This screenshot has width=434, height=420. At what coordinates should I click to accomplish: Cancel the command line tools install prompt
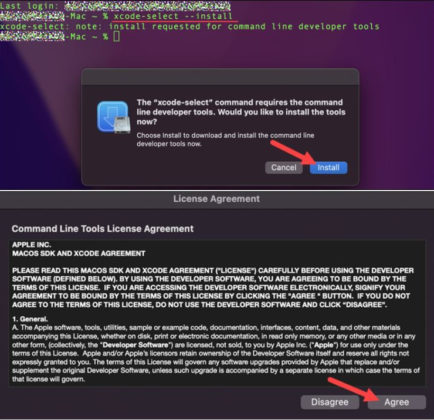tap(284, 168)
